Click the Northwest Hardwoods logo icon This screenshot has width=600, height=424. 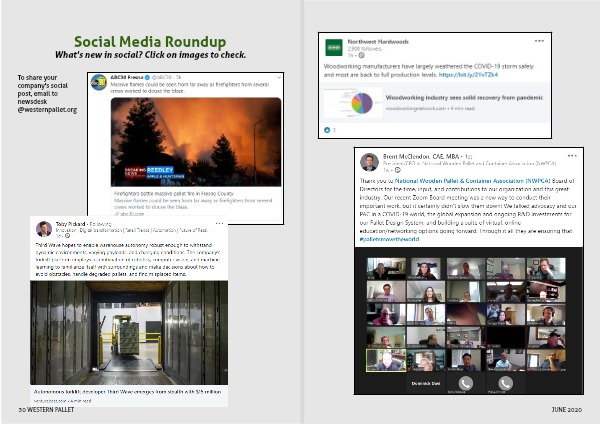(x=333, y=46)
